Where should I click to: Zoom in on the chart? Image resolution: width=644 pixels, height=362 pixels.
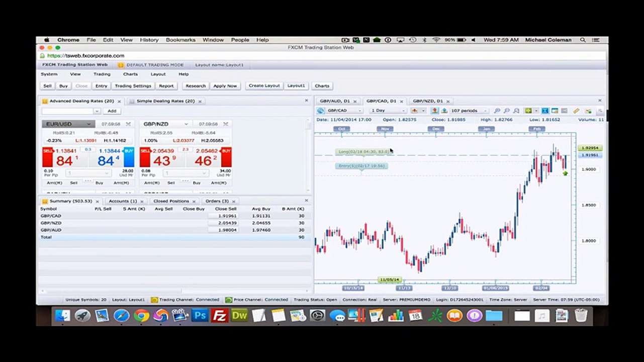497,111
